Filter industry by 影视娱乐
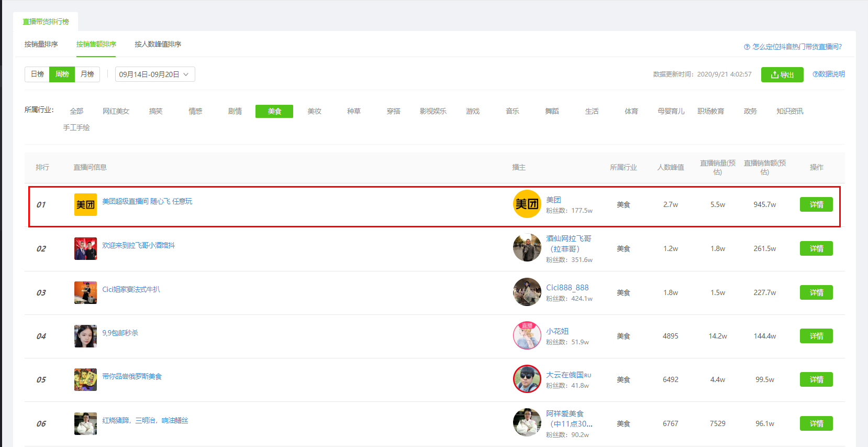The width and height of the screenshot is (868, 447). pos(433,111)
